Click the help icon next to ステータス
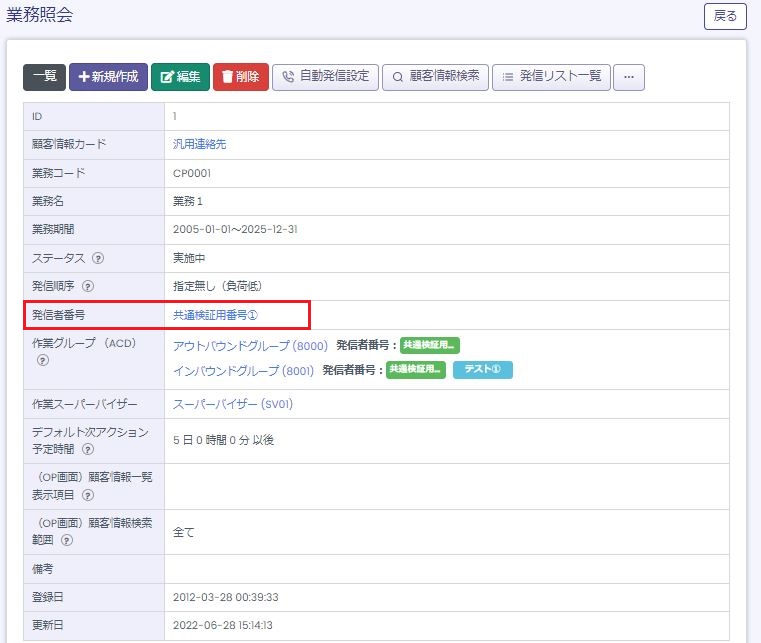This screenshot has height=643, width=761. [98, 258]
